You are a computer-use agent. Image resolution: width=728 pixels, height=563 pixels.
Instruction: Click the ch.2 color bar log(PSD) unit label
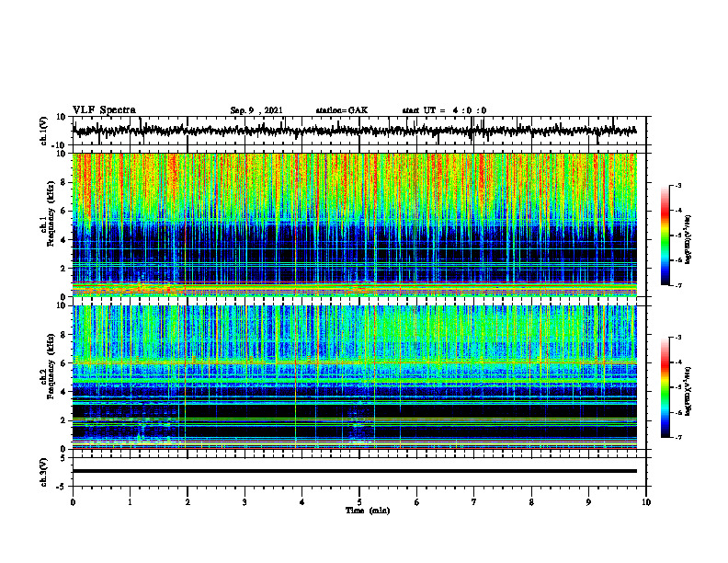click(x=688, y=391)
